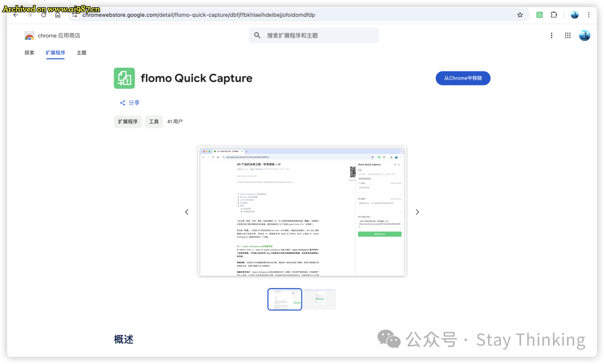Show previous screenshot with left chevron
Screen dimensions: 604x364
187,212
